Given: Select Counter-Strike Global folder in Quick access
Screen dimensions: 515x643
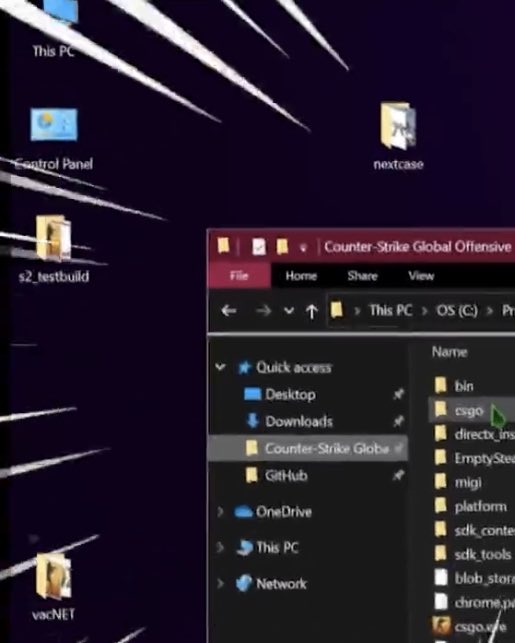Looking at the screenshot, I should pos(308,448).
